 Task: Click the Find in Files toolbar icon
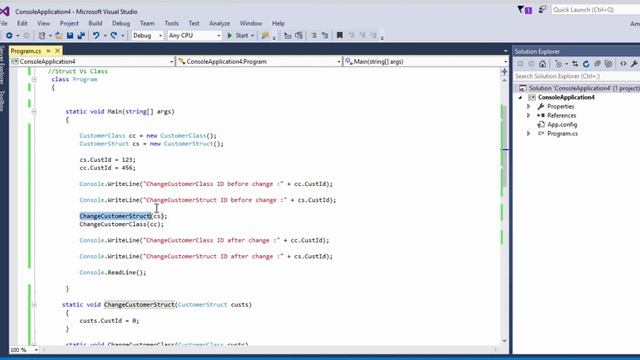tap(265, 36)
